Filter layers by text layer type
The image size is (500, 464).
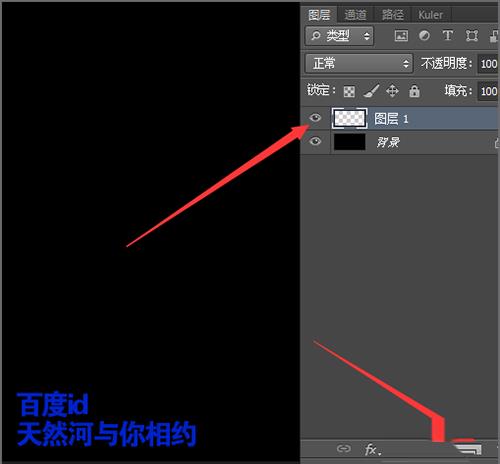[447, 35]
